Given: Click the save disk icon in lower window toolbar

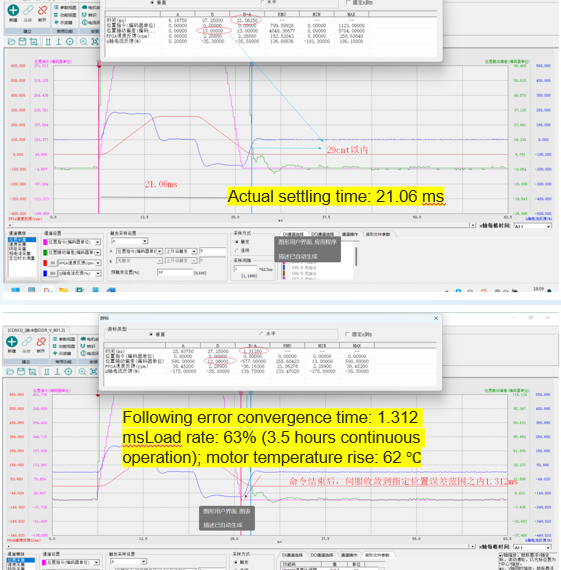Looking at the screenshot, I should coord(21,372).
